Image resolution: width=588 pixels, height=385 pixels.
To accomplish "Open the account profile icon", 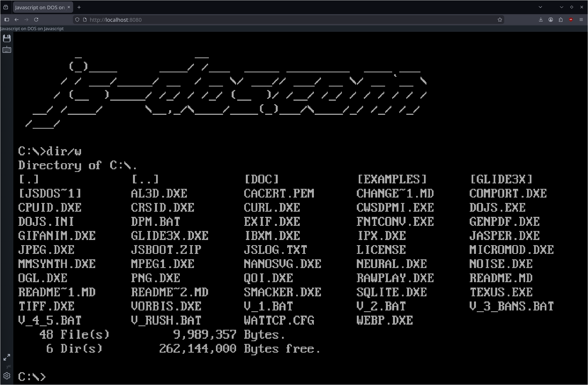I will 551,20.
